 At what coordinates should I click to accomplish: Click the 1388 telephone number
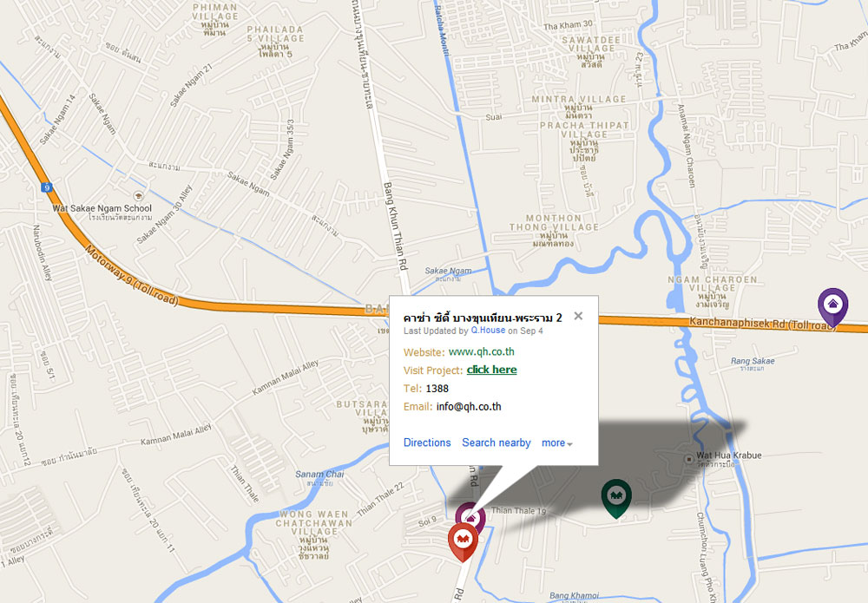click(437, 389)
